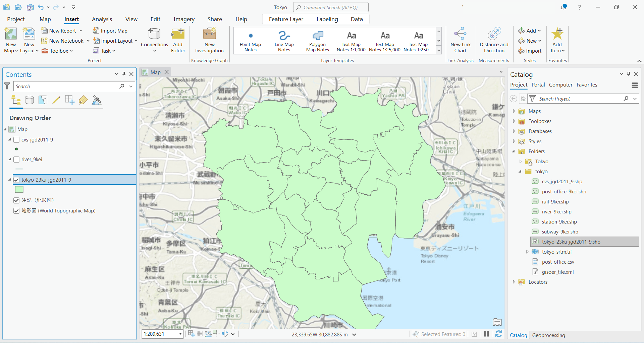The width and height of the screenshot is (644, 343).
Task: Click the cvs_jgd2011_9 point symbol
Action: point(17,149)
